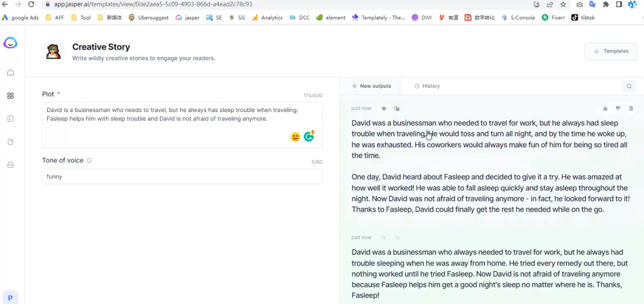Viewport: 644px width, 304px height.
Task: Click the Tone of voice info icon
Action: (x=89, y=160)
